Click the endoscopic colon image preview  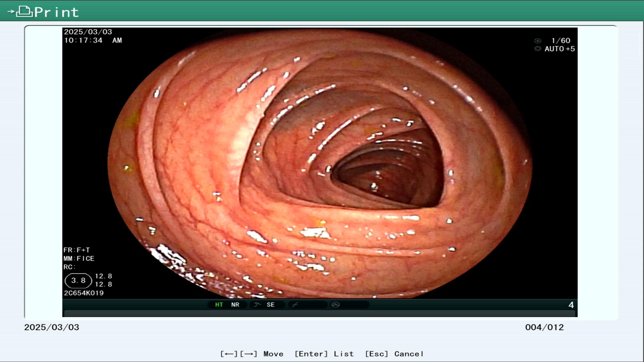pyautogui.click(x=320, y=163)
